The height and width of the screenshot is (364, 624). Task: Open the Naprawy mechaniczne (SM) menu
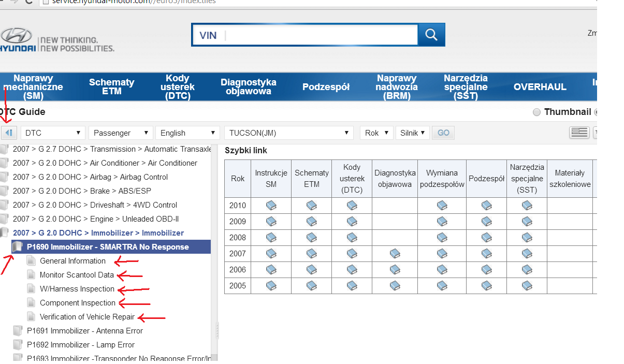[x=33, y=87]
